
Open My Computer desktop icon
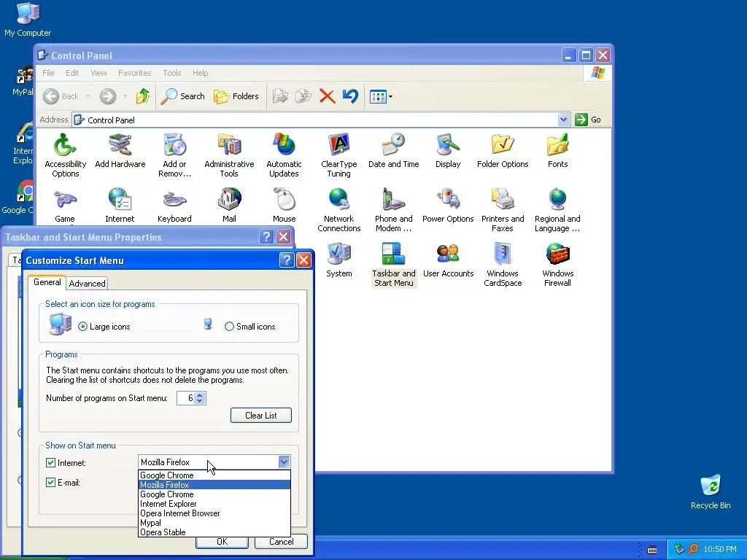28,20
